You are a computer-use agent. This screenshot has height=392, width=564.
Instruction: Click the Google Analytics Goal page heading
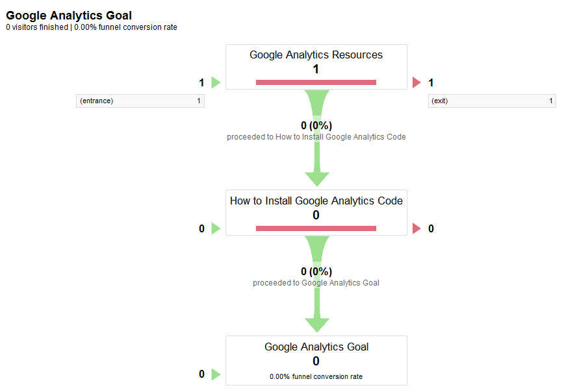click(x=69, y=15)
